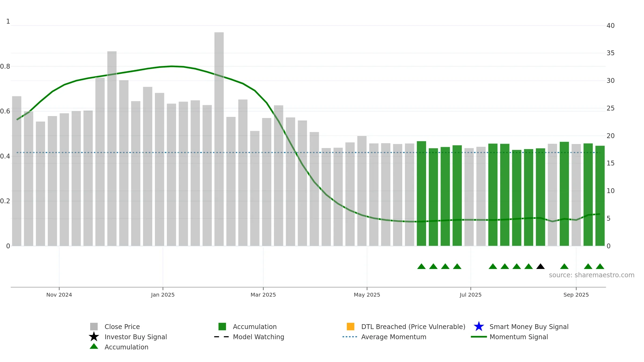Select the Sep 2025 axis label
The height and width of the screenshot is (362, 644).
pos(576,295)
